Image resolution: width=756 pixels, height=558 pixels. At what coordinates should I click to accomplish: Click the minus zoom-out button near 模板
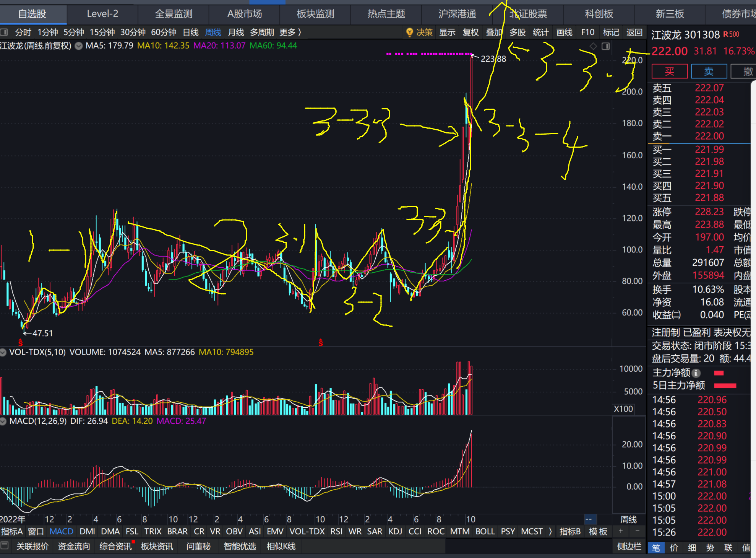coord(637,531)
